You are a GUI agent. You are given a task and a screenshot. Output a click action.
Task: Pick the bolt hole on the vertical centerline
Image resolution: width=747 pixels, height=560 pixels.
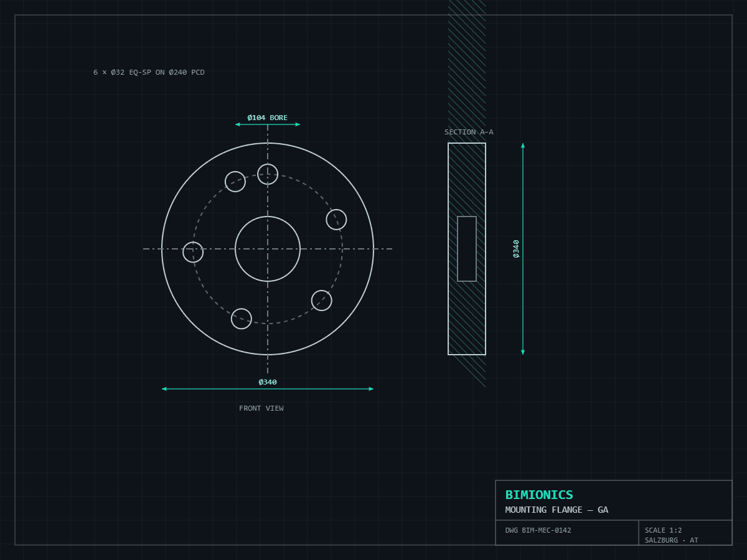[x=268, y=174]
